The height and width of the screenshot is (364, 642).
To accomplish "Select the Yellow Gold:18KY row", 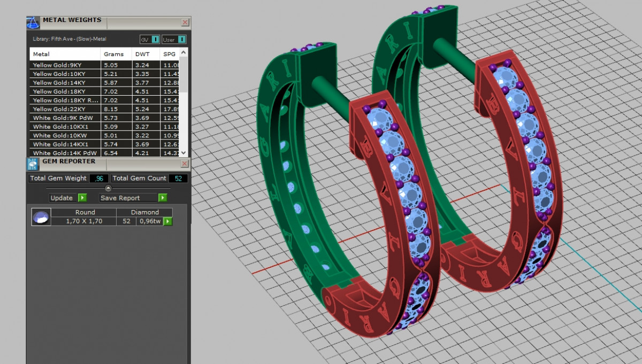I will [64, 91].
